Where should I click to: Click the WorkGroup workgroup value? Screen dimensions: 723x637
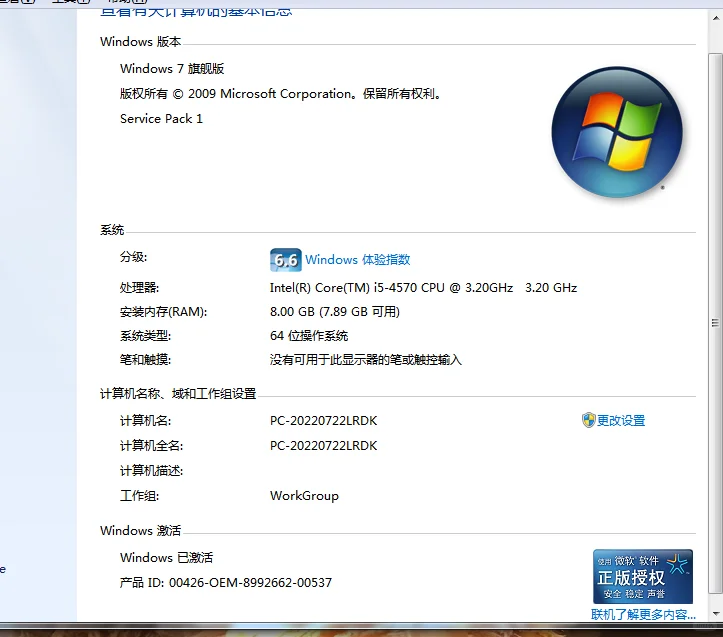[304, 496]
